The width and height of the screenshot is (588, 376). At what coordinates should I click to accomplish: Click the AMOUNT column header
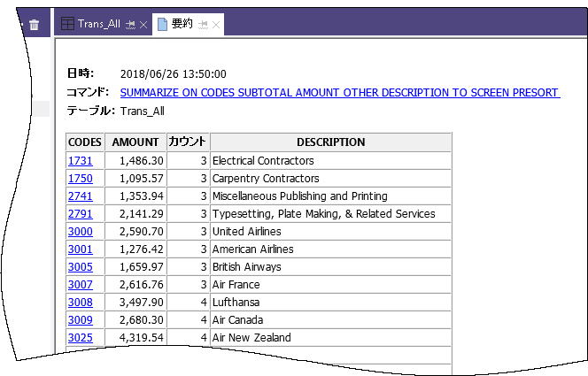click(x=135, y=142)
